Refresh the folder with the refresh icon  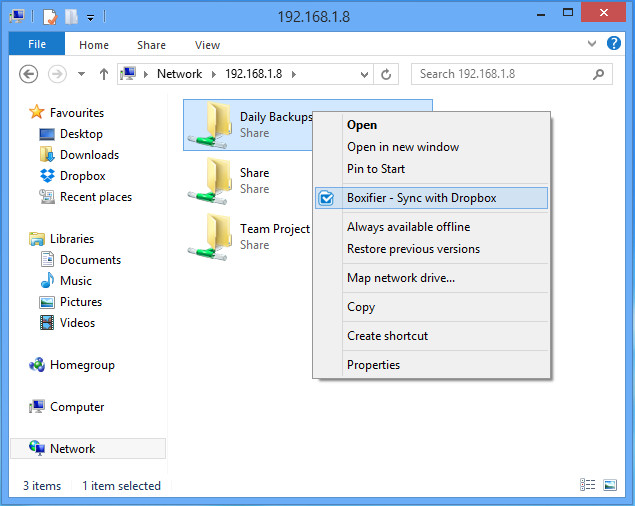click(386, 74)
